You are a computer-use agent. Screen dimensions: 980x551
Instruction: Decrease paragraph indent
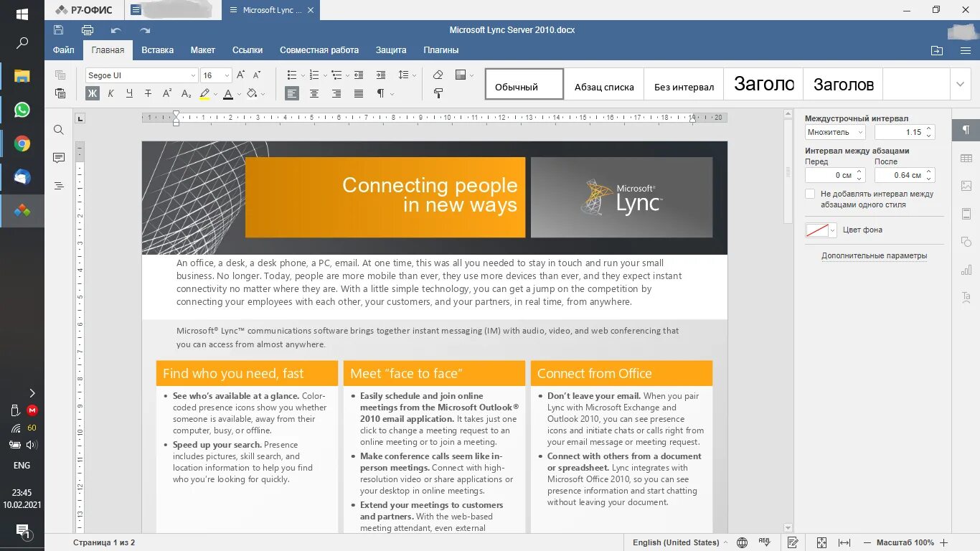(359, 75)
